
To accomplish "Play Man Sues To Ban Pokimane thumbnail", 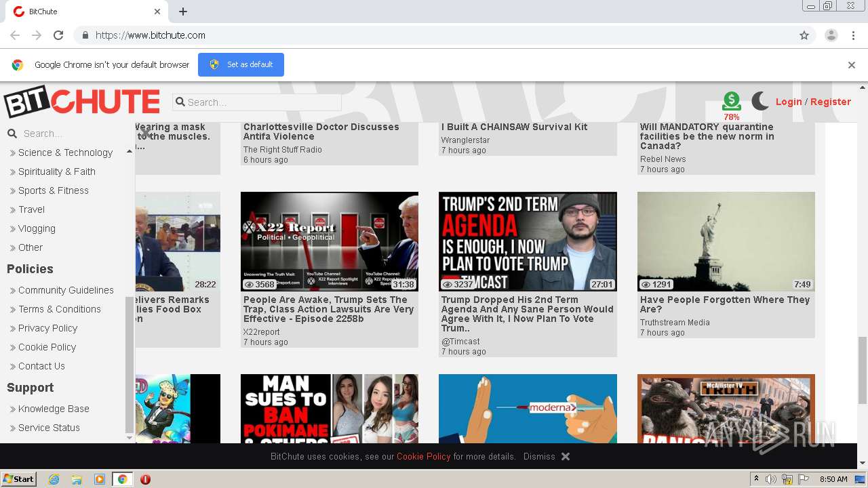I will point(330,409).
